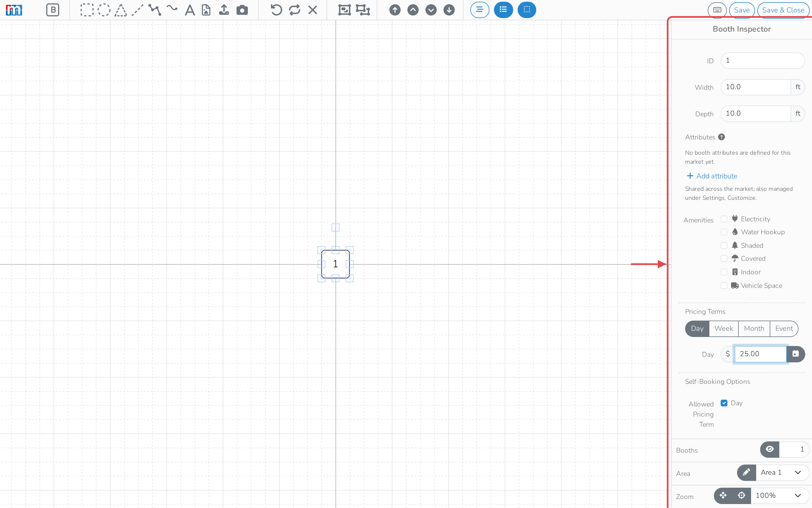Open Attributes help question icon
Viewport: 812px width, 508px height.
[x=722, y=137]
